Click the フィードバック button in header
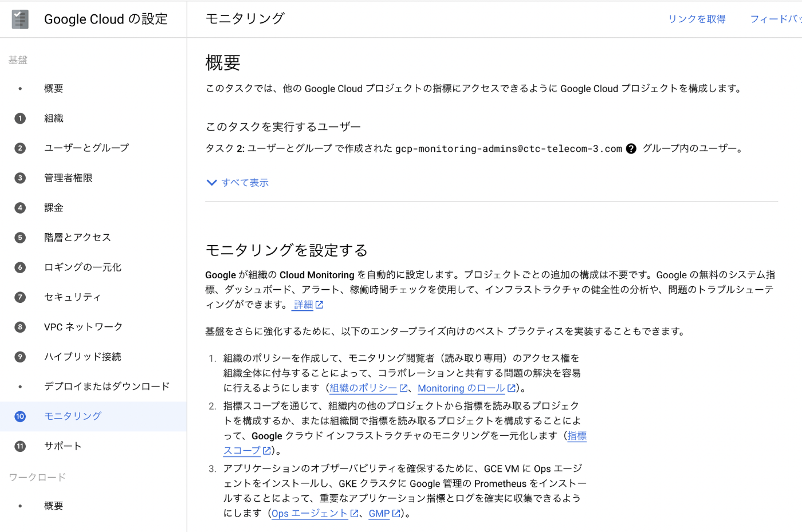 (776, 19)
